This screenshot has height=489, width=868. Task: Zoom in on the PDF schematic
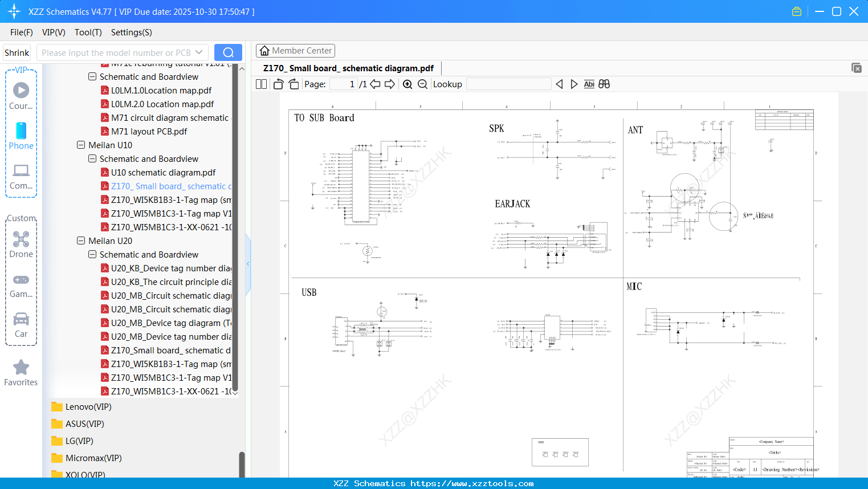point(407,84)
